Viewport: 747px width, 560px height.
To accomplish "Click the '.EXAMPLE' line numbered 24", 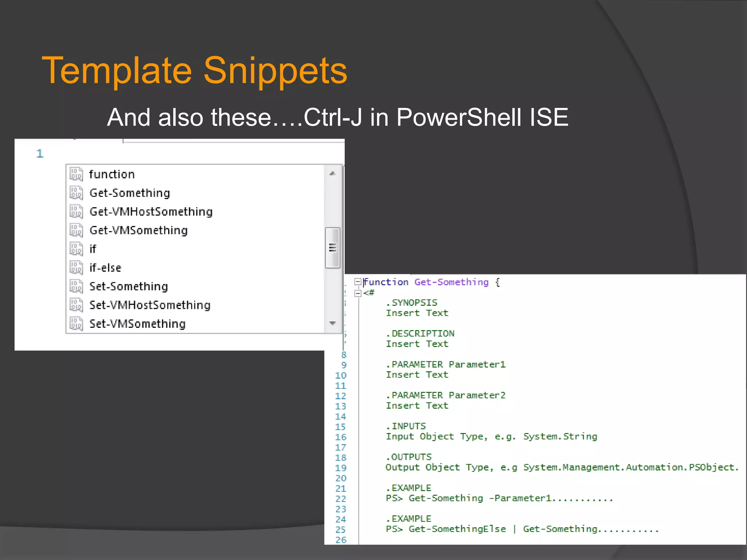I will [x=409, y=518].
